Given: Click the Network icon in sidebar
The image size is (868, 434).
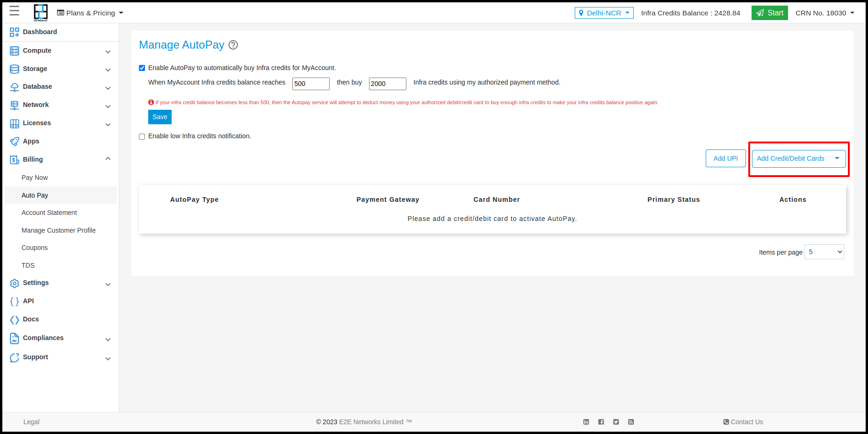Looking at the screenshot, I should [14, 105].
